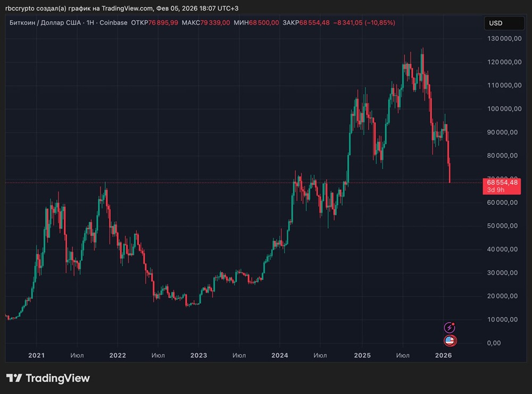Click the 2026 label on the time axis
532x394 pixels.
click(x=444, y=355)
